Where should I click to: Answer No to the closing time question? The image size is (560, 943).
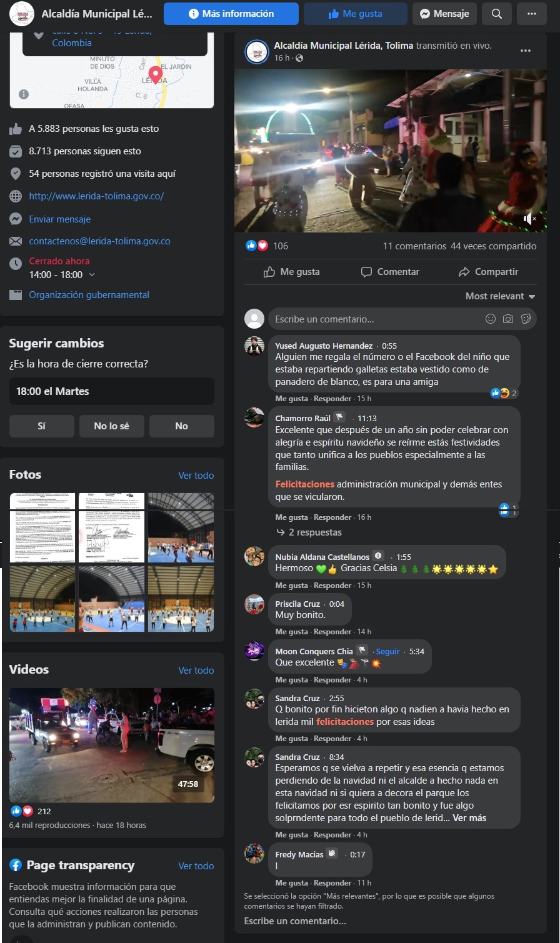181,426
